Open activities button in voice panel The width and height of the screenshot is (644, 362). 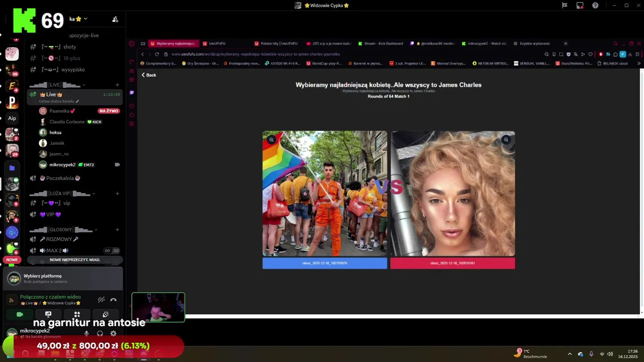coord(77,314)
